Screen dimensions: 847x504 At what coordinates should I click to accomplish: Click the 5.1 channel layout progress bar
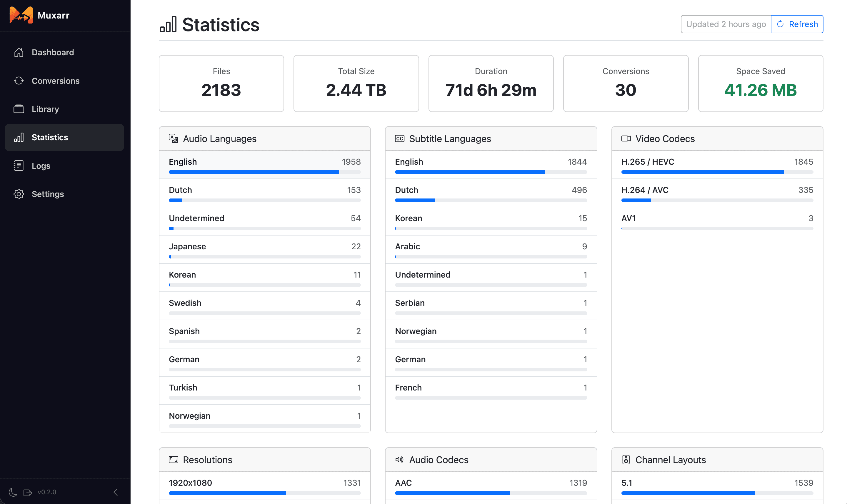coord(717,493)
